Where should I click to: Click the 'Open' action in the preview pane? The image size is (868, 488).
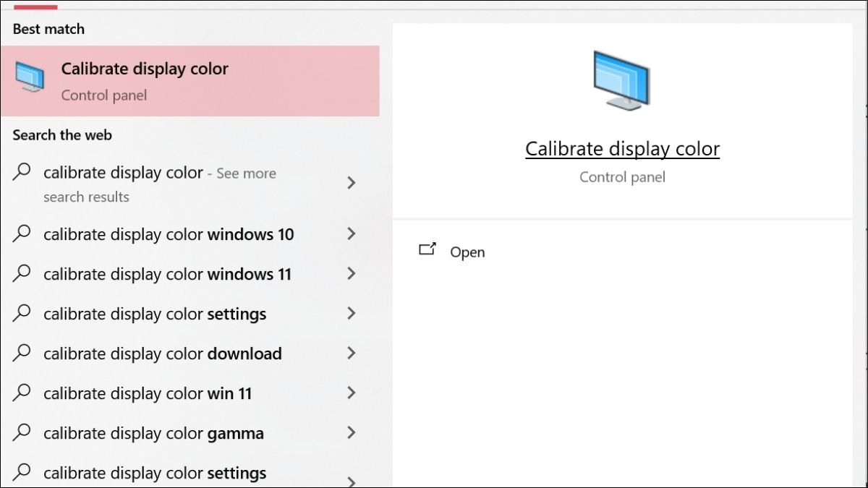point(467,252)
